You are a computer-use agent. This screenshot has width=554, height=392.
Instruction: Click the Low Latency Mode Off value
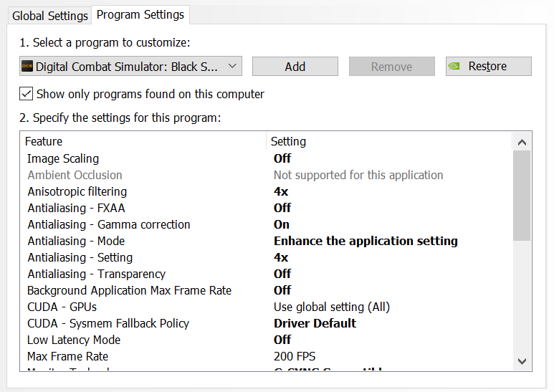click(x=282, y=340)
